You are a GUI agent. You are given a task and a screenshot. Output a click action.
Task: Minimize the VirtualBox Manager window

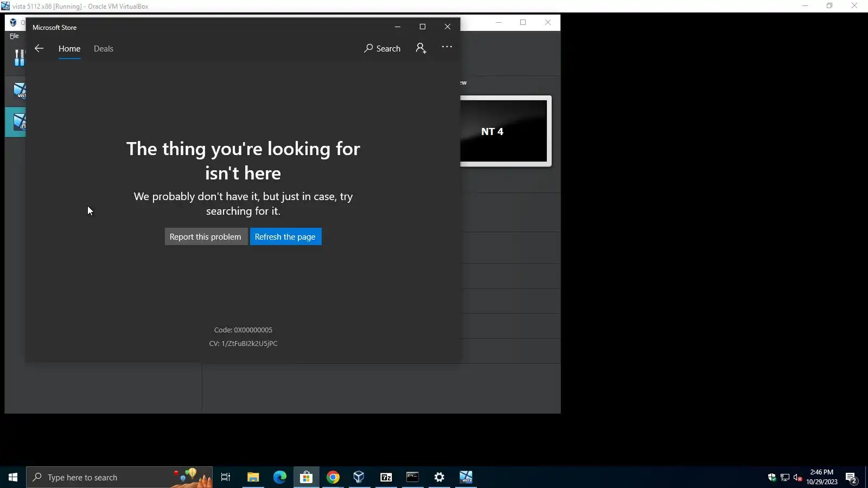click(499, 22)
